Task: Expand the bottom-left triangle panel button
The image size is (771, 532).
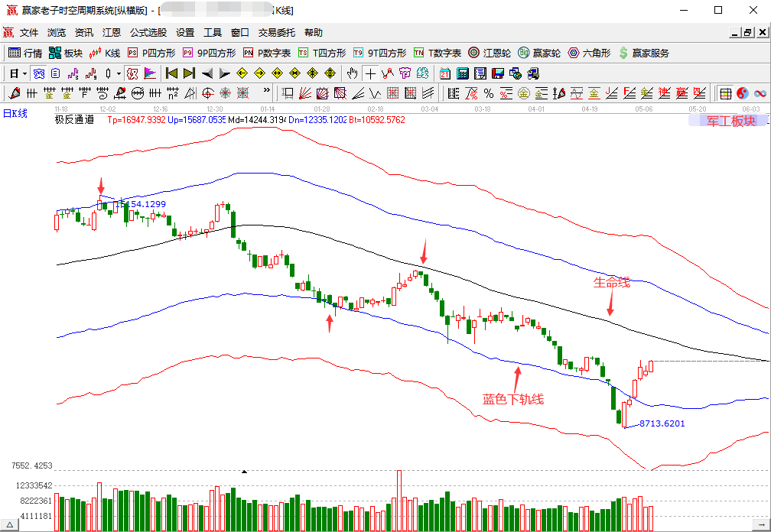Action: pyautogui.click(x=9, y=525)
